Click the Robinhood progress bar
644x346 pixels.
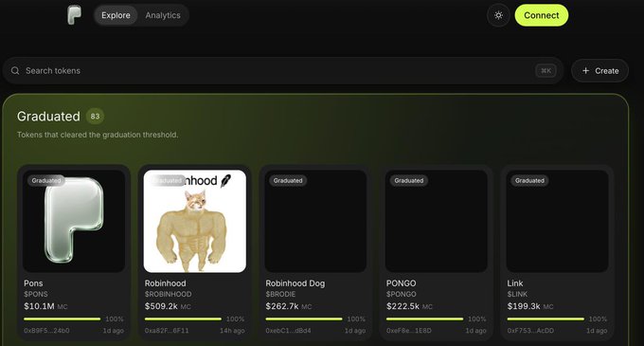coord(183,319)
